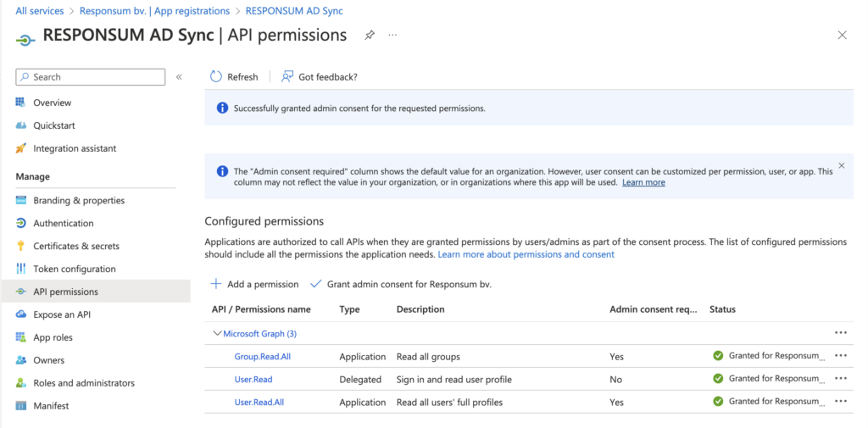Click the Got feedback person icon
The image size is (868, 428).
[x=287, y=77]
